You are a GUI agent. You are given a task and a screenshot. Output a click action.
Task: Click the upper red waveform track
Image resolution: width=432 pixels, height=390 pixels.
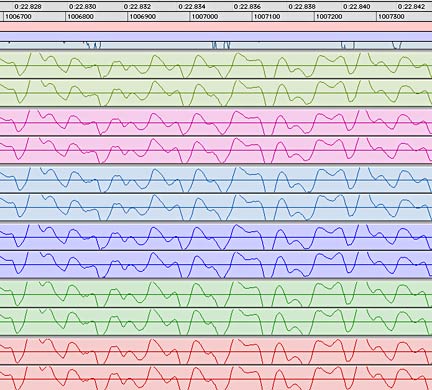pyautogui.click(x=216, y=351)
